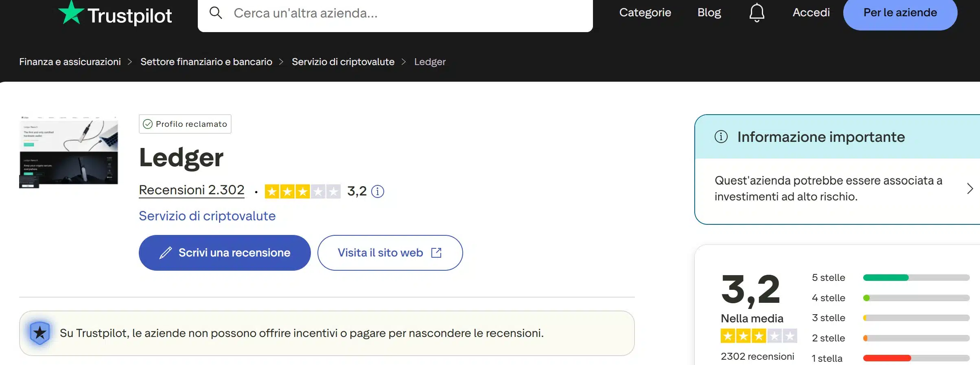The height and width of the screenshot is (365, 980).
Task: Click the info icon beside the 3,2 rating
Action: [x=378, y=191]
